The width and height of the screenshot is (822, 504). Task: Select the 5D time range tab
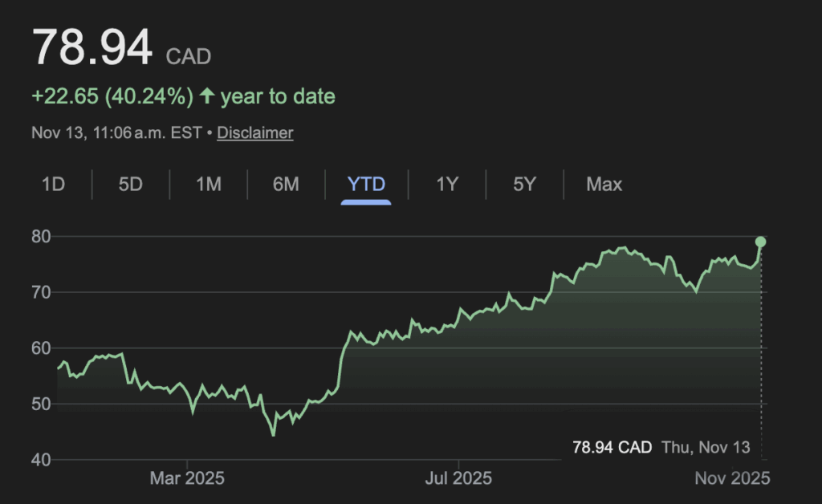tap(130, 185)
